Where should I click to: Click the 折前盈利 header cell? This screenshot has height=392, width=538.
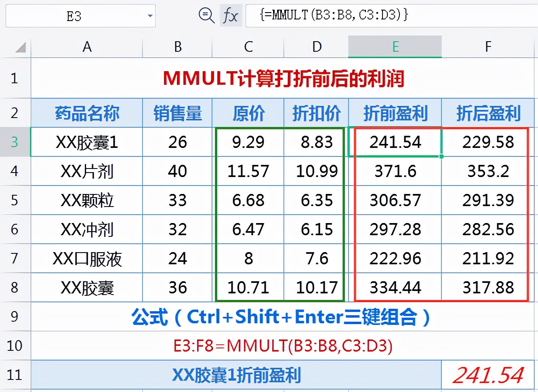tap(395, 113)
